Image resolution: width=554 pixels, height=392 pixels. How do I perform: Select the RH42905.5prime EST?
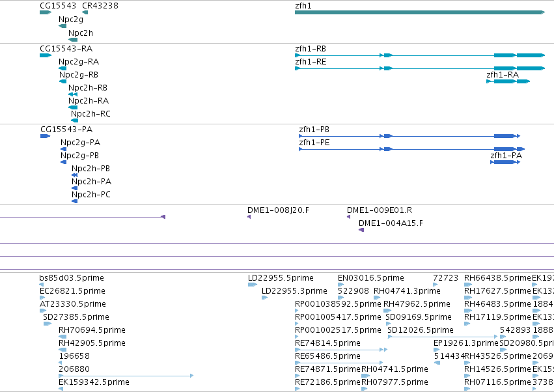[62, 350]
